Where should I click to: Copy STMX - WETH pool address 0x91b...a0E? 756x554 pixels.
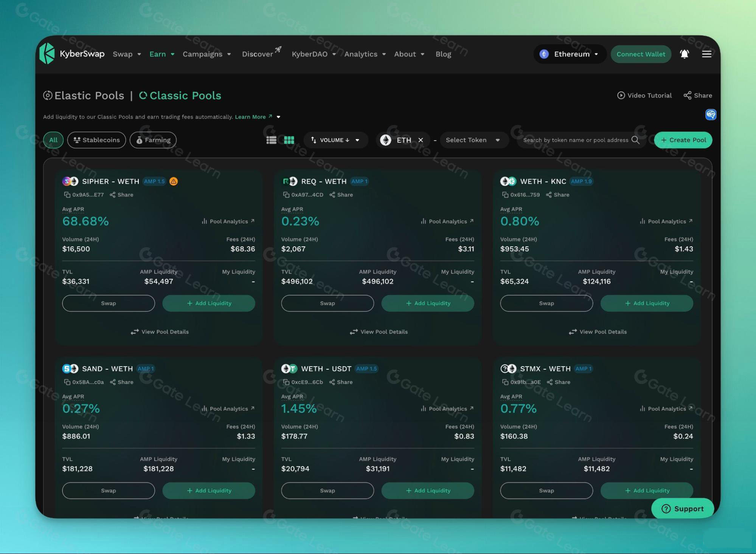pos(505,382)
